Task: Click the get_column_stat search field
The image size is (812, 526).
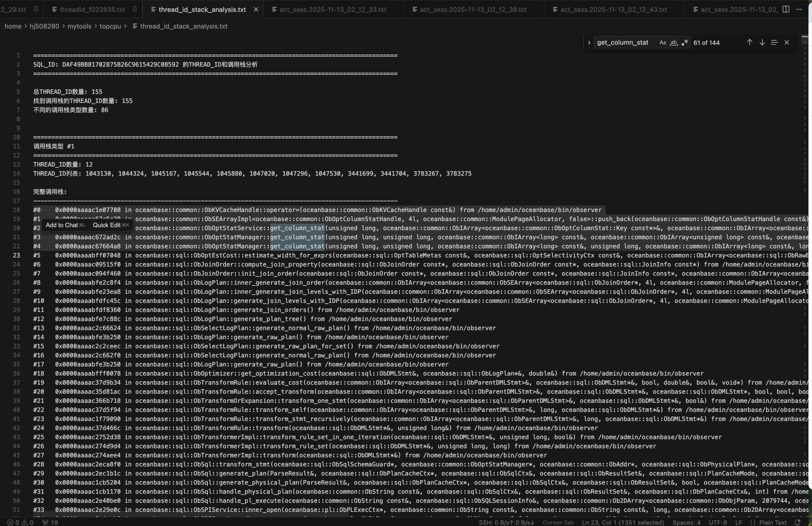Action: click(x=624, y=43)
